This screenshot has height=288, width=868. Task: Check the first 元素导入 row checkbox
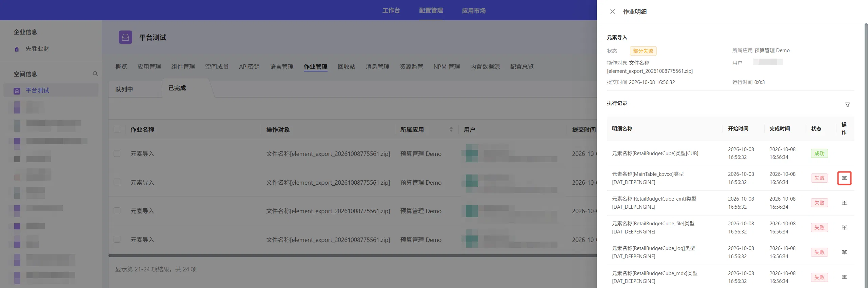tap(117, 153)
